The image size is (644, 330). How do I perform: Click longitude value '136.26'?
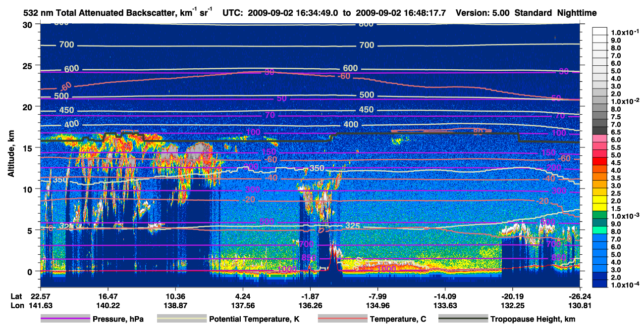(310, 305)
